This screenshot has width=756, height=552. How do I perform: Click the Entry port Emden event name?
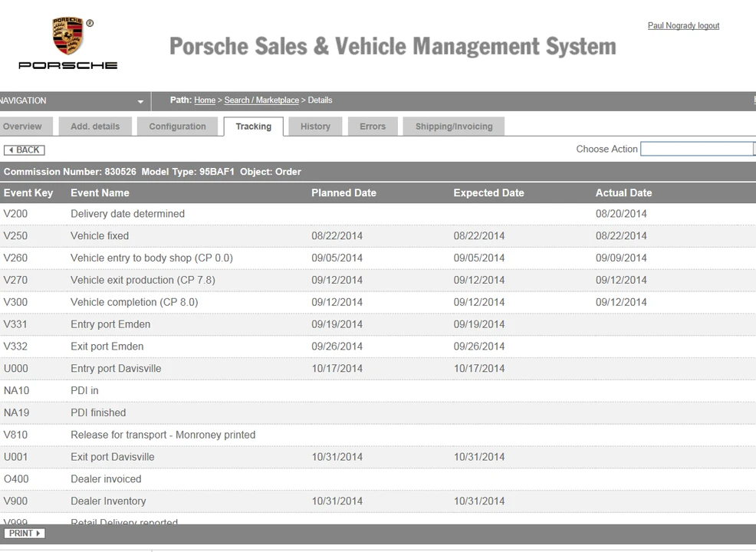coord(110,324)
